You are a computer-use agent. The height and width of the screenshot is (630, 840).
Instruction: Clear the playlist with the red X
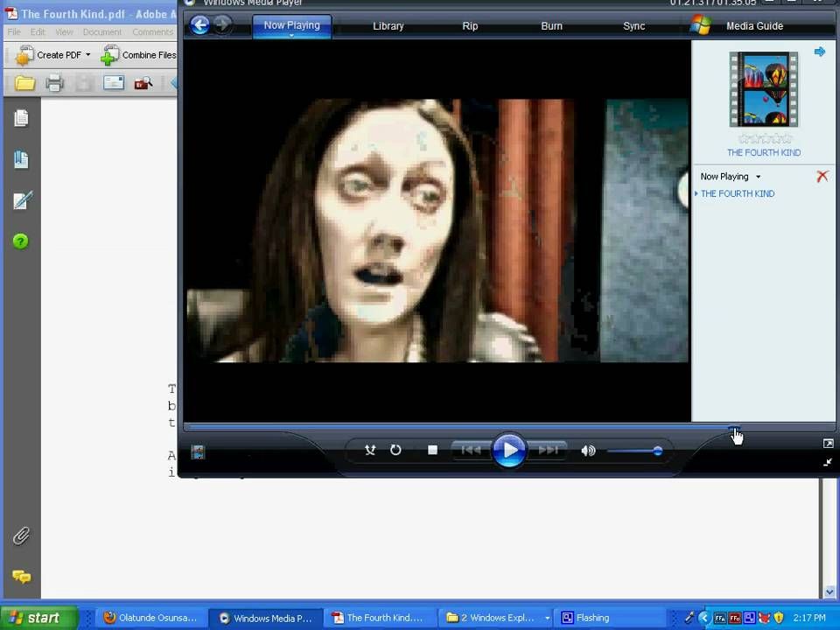pyautogui.click(x=822, y=176)
